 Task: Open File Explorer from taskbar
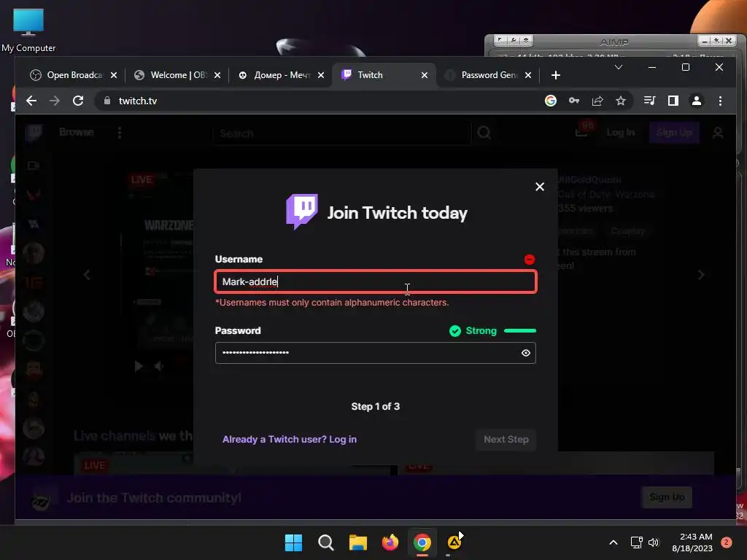[x=357, y=542]
